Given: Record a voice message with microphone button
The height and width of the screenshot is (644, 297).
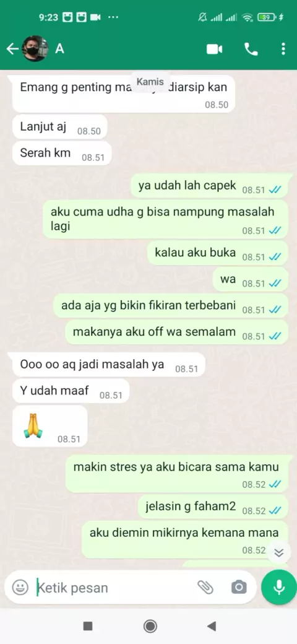Looking at the screenshot, I should 279,587.
